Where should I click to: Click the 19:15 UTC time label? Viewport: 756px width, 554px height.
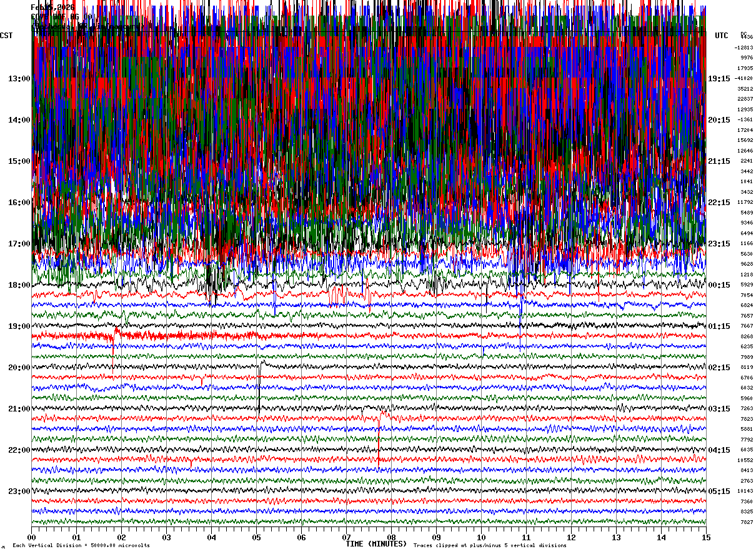click(719, 79)
